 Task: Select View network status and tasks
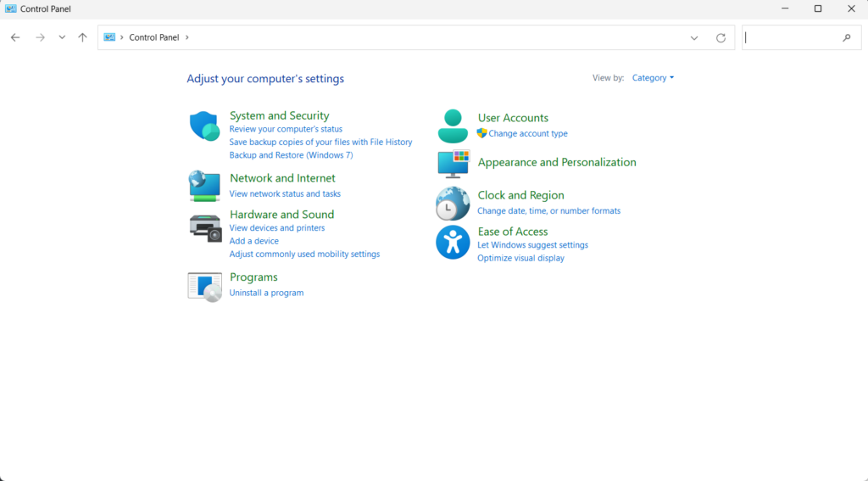coord(285,194)
